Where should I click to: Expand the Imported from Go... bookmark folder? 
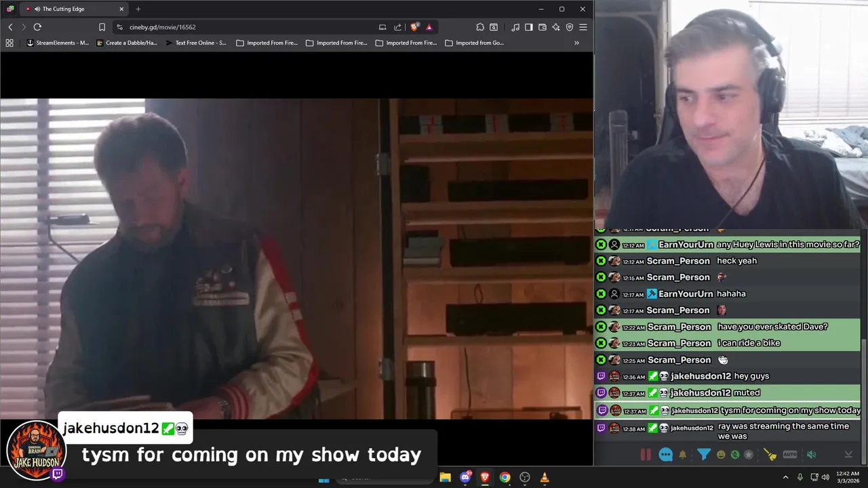tap(475, 43)
